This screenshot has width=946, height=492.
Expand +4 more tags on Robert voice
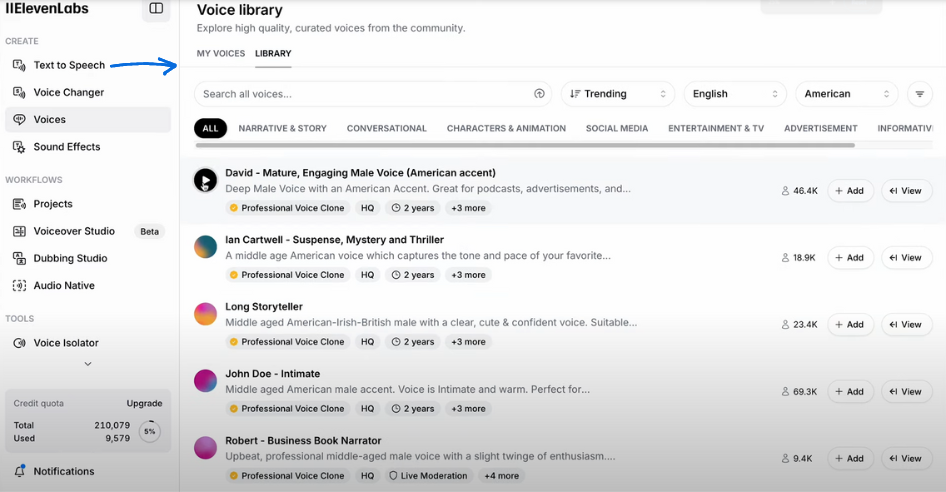tap(501, 476)
